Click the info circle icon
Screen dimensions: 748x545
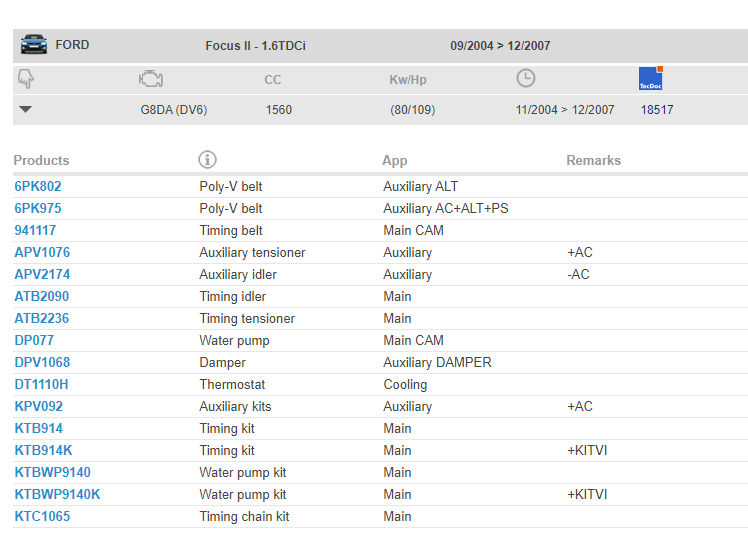point(207,159)
